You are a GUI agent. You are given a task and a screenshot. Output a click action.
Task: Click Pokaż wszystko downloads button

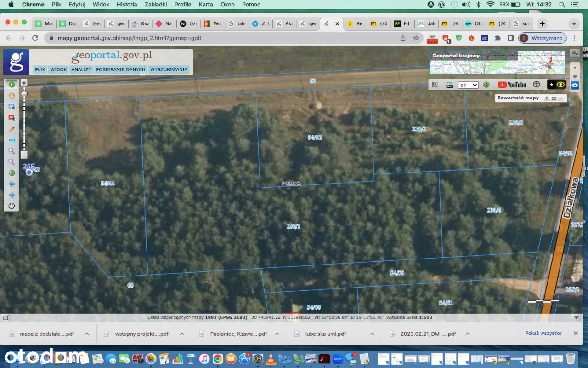[543, 333]
